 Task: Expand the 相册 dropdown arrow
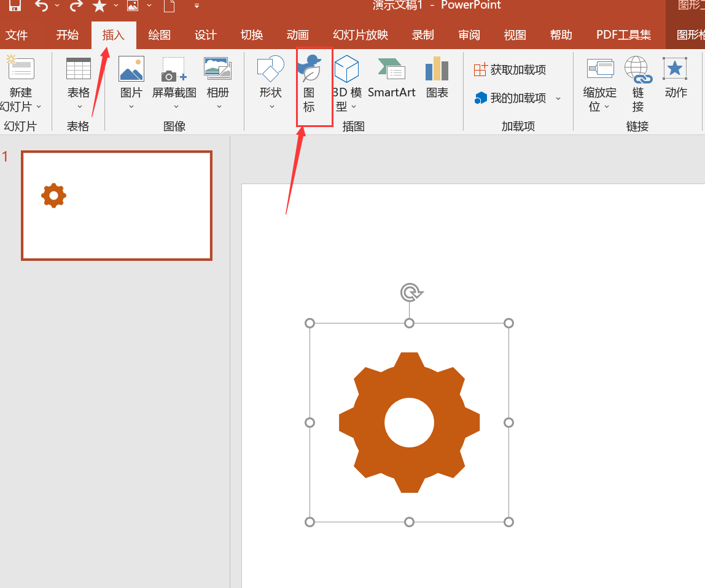click(219, 107)
